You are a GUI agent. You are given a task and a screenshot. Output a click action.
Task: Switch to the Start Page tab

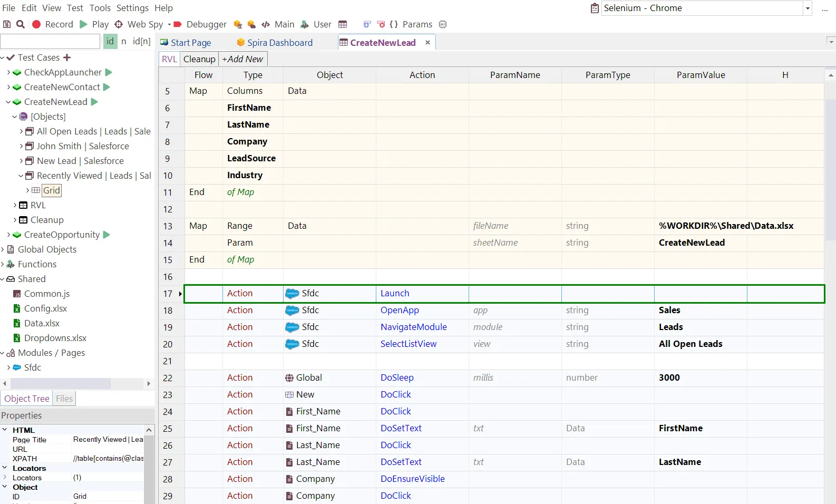point(186,43)
